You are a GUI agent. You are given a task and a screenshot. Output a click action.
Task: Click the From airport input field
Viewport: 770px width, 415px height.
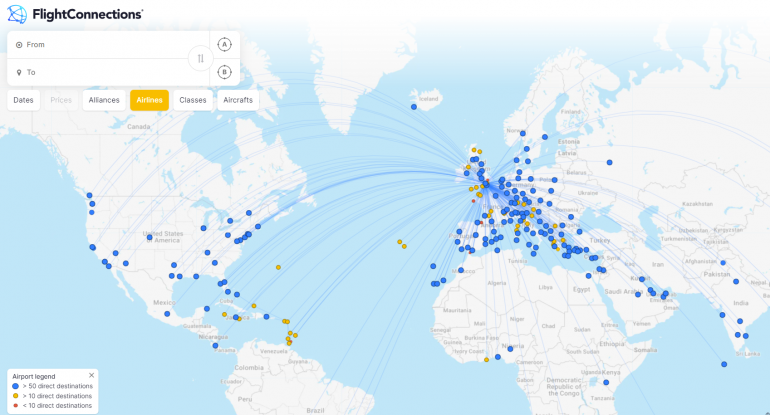point(100,45)
